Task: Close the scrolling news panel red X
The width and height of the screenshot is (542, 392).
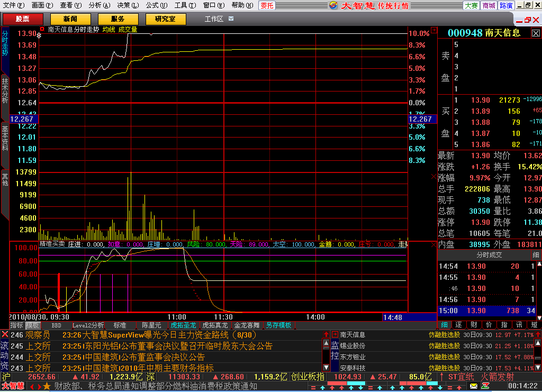Action: click(x=5, y=334)
